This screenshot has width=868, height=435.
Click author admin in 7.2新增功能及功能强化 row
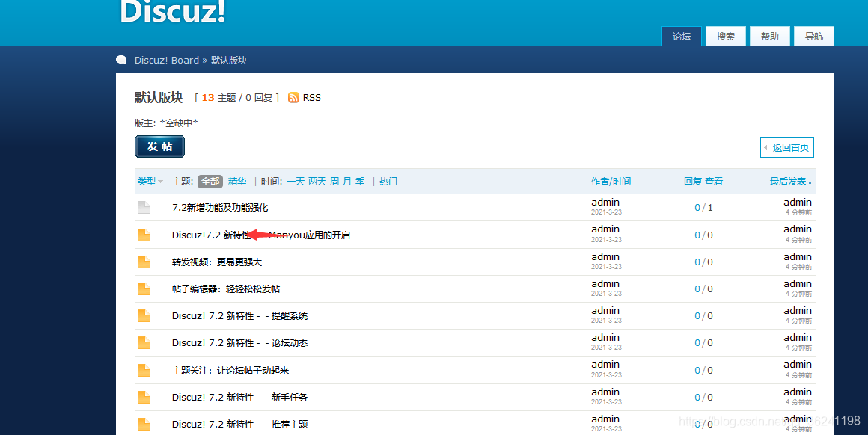click(605, 203)
